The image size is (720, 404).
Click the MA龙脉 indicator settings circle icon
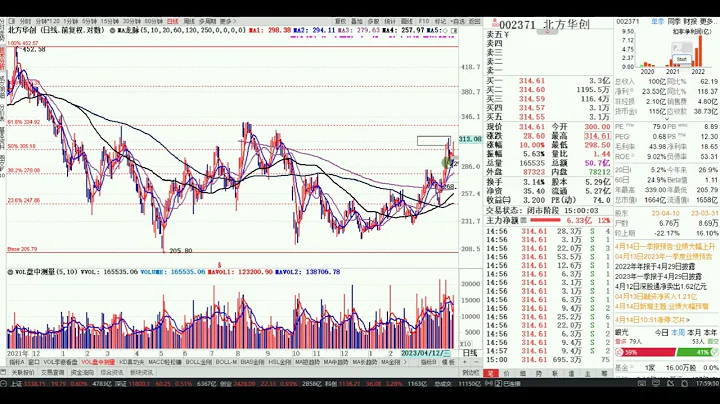tap(112, 31)
